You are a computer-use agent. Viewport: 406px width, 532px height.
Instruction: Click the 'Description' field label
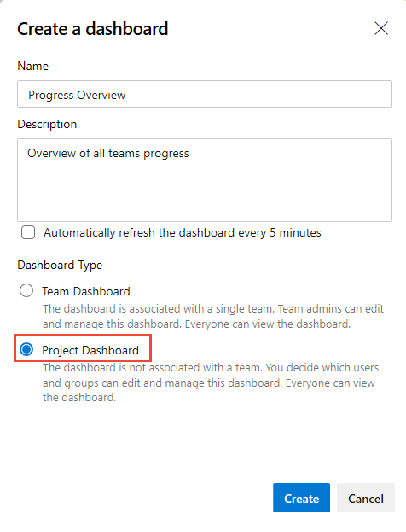tap(47, 124)
